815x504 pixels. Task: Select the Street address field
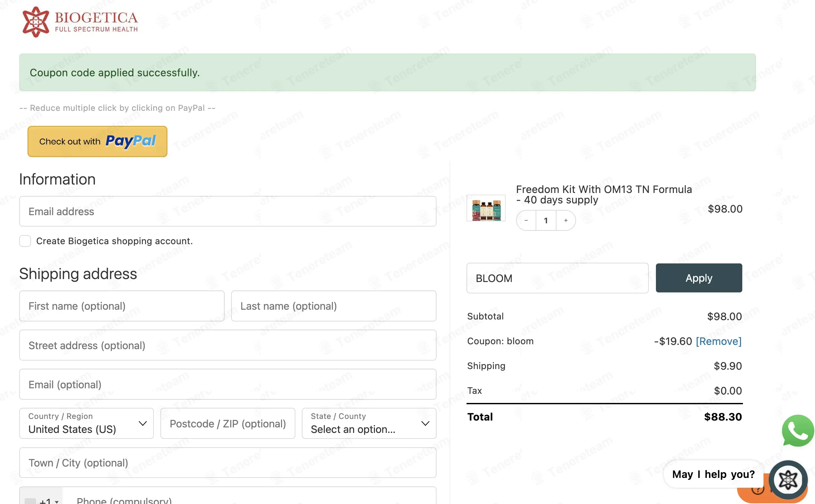pos(228,345)
